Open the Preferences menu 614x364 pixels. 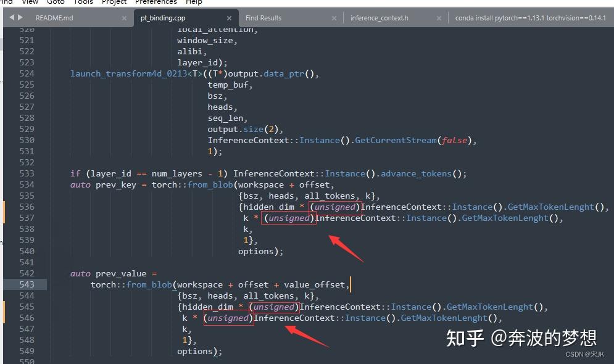(156, 2)
